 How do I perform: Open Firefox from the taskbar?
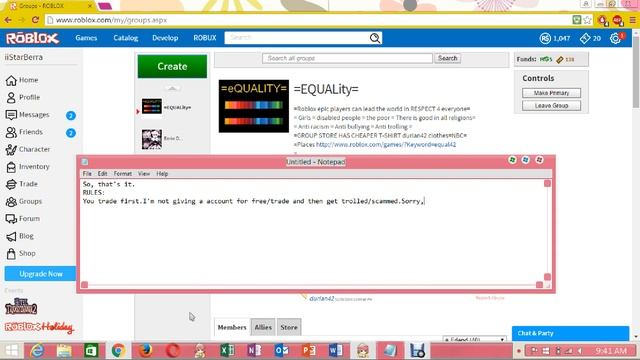(146, 351)
